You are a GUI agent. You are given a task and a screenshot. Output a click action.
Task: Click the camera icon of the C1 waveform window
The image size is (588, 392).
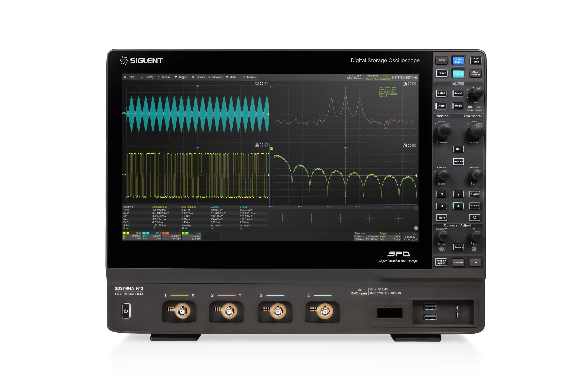point(257,145)
